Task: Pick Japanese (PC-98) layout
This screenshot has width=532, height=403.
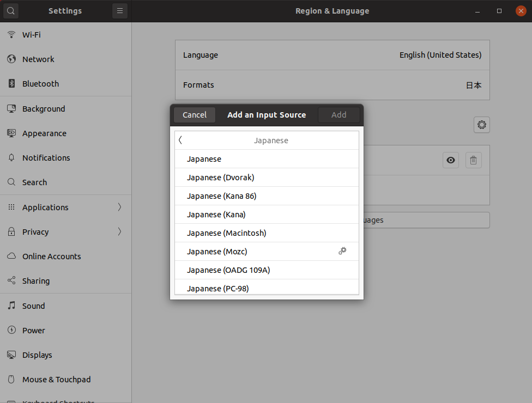Action: point(267,288)
